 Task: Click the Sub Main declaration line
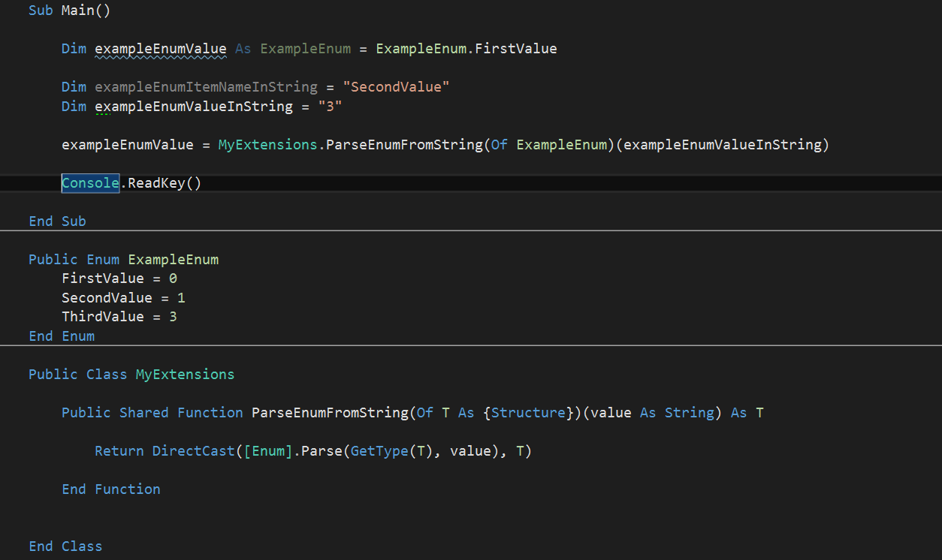[69, 10]
